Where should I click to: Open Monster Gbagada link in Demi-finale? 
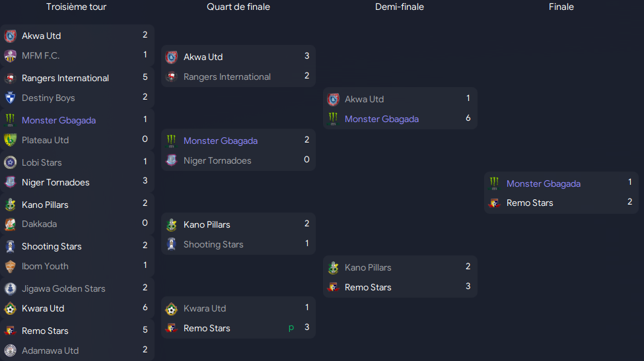tap(382, 119)
